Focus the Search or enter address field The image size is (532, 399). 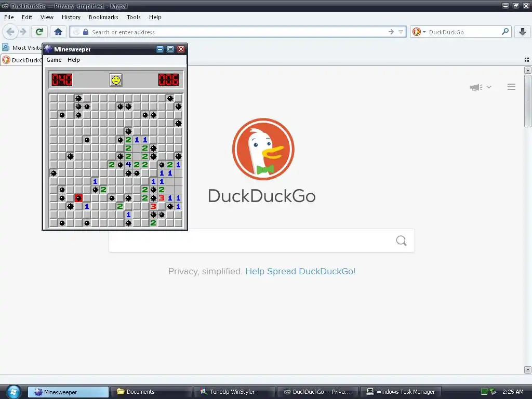click(237, 32)
